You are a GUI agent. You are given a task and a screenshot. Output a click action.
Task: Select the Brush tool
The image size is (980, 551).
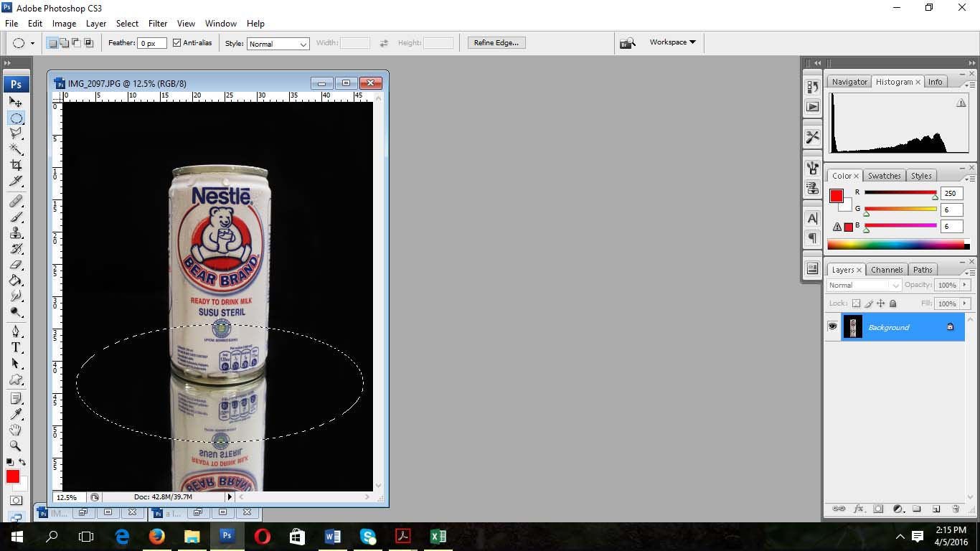click(x=16, y=217)
